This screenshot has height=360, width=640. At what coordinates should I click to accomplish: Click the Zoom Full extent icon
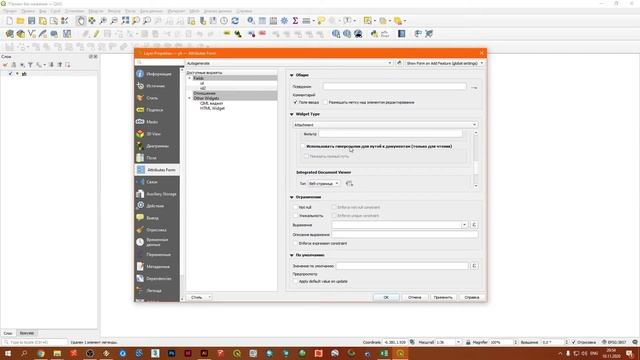pos(125,21)
